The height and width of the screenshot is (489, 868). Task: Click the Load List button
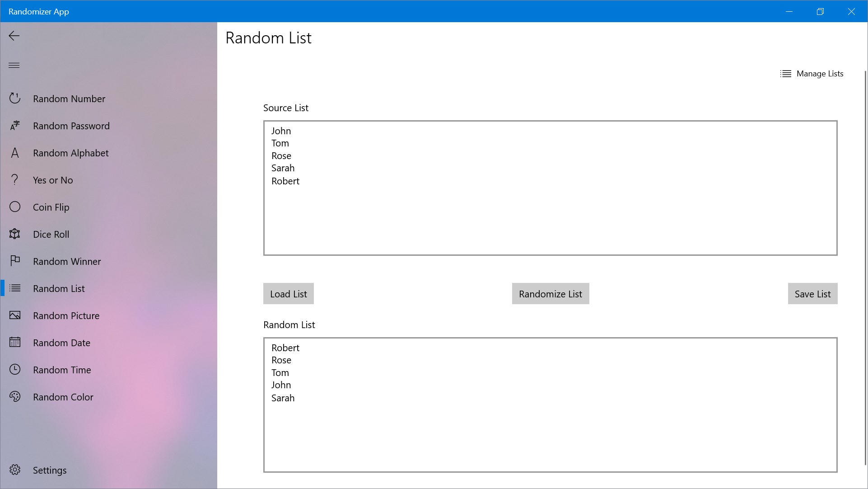288,294
